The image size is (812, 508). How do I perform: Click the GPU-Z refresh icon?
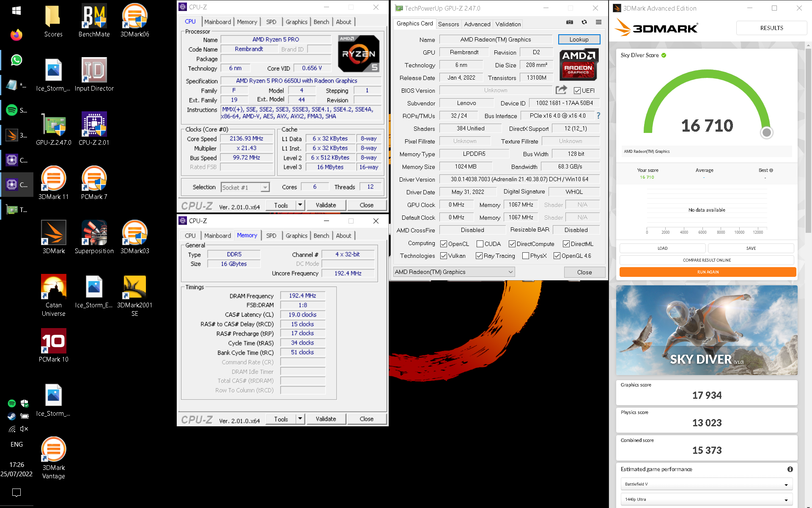click(584, 22)
